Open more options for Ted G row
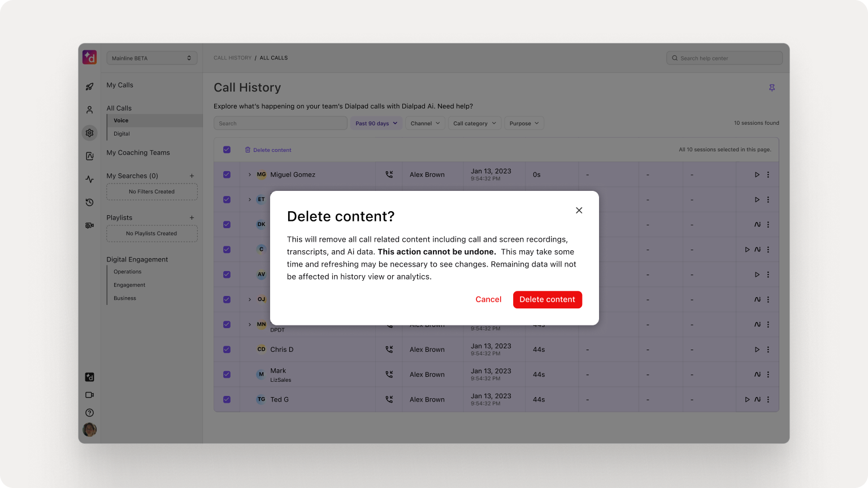 768,399
